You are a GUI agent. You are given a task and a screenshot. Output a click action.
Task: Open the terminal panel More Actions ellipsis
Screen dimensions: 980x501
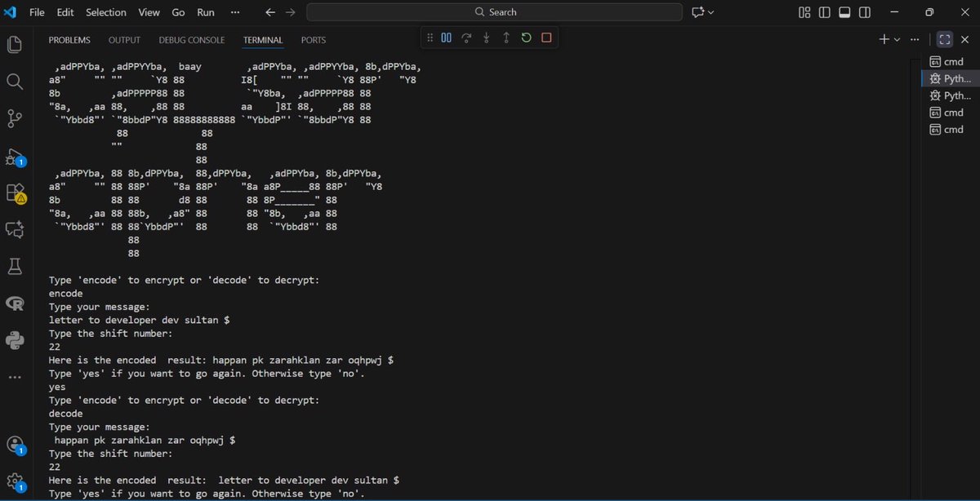click(915, 39)
